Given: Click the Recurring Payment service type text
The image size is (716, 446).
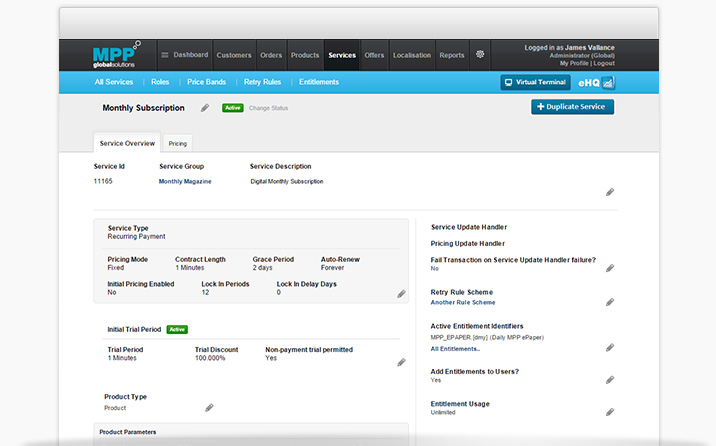Looking at the screenshot, I should (137, 236).
